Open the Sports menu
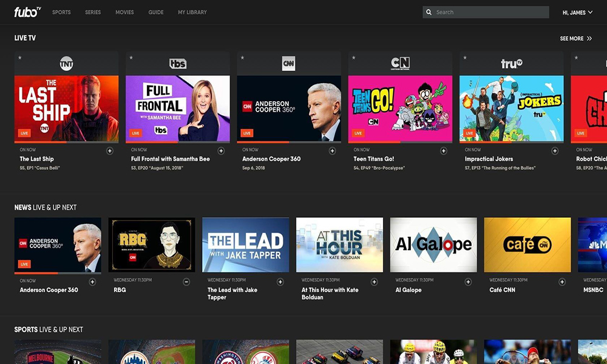The image size is (607, 364). click(61, 12)
